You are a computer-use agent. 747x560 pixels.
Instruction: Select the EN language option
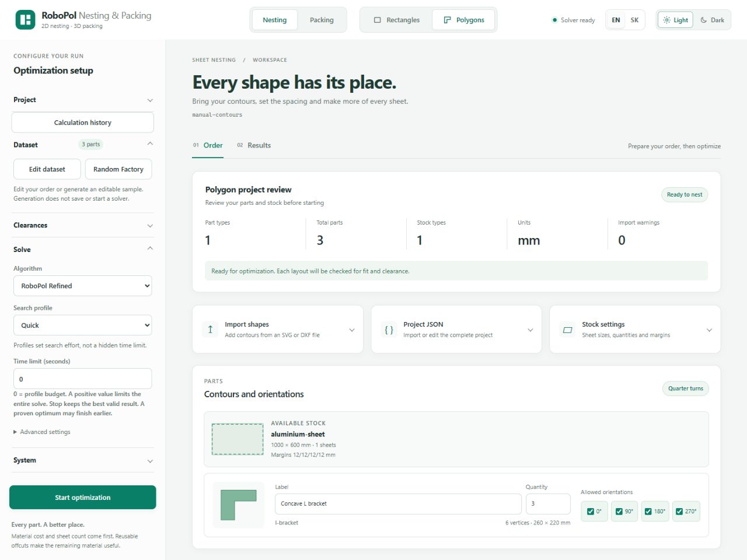pos(616,20)
